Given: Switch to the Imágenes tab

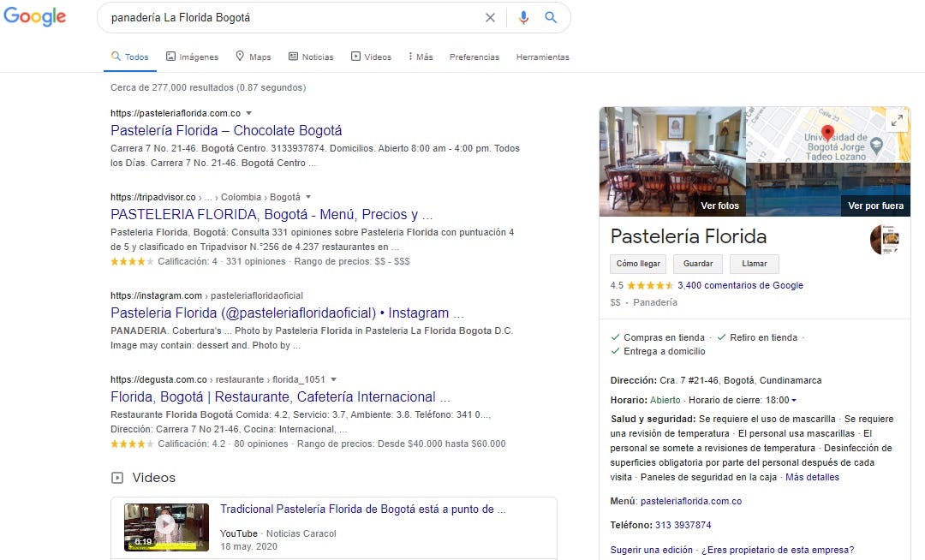Looking at the screenshot, I should [x=192, y=57].
